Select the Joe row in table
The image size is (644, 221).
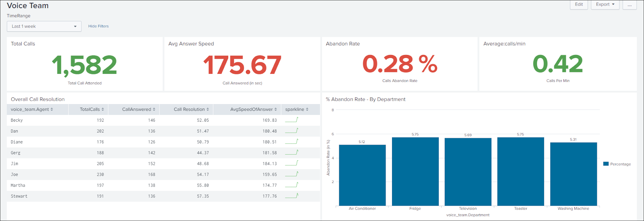tap(163, 174)
